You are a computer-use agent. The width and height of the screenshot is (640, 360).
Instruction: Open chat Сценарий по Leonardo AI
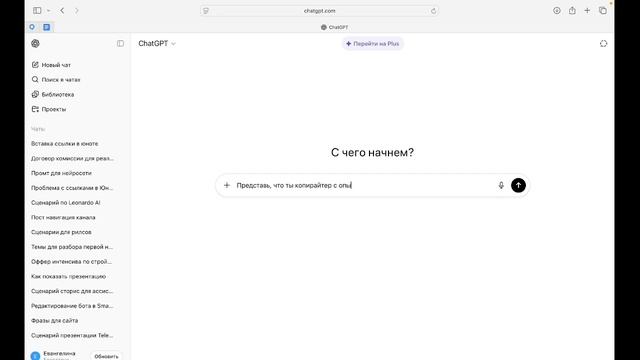point(65,202)
